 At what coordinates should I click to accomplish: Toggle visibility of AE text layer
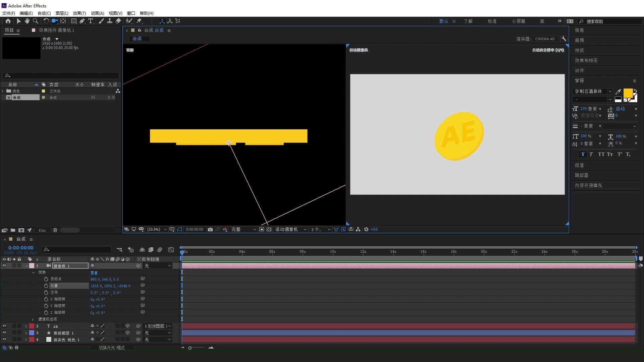point(4,326)
